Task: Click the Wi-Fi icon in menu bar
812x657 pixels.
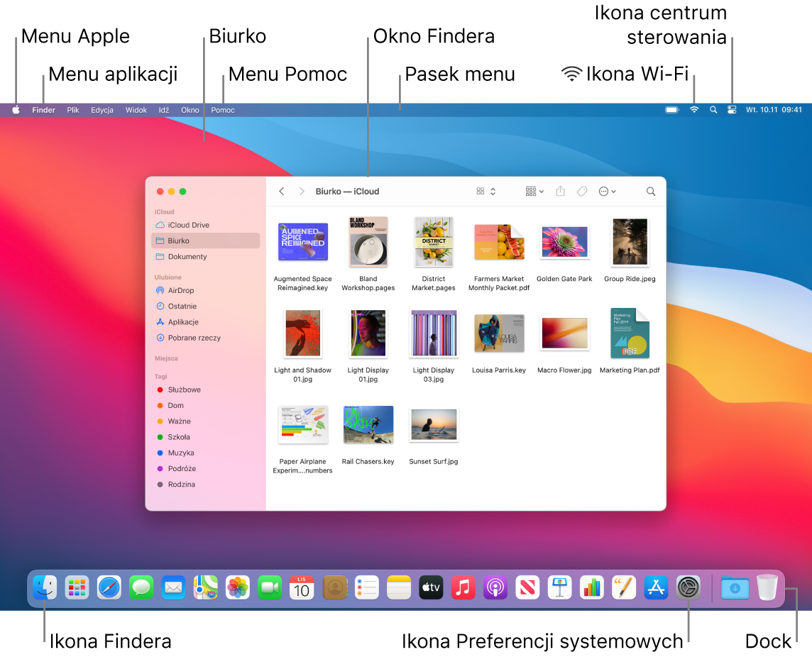Action: click(694, 110)
